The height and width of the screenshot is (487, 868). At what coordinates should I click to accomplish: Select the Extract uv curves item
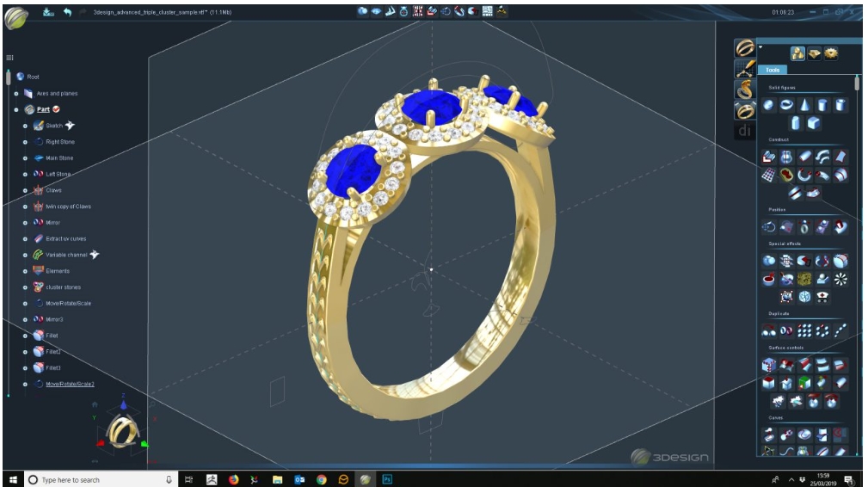coord(66,239)
